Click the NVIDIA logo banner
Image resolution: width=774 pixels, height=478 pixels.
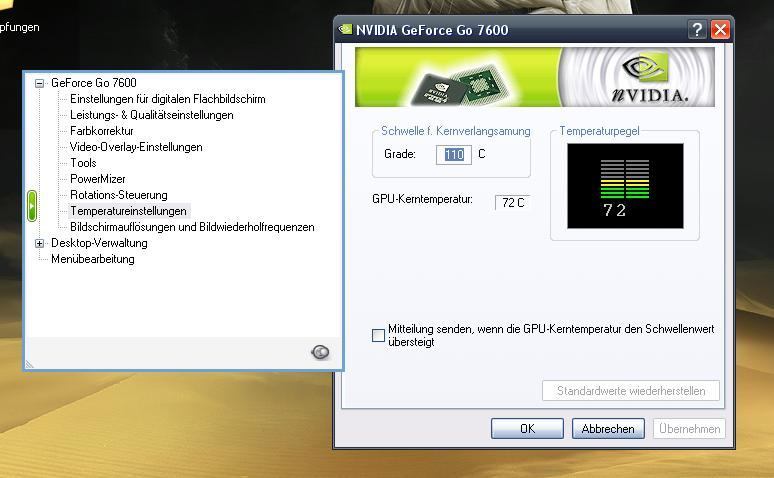[x=535, y=77]
